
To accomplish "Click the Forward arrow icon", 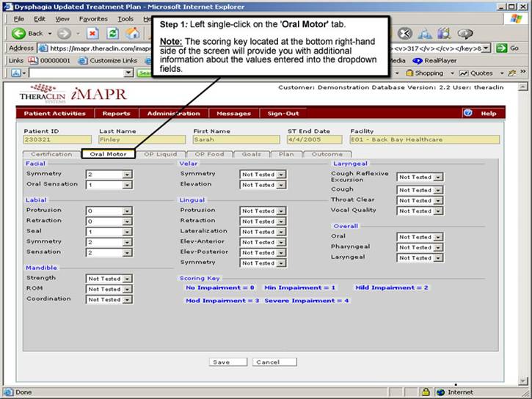I will (x=63, y=33).
